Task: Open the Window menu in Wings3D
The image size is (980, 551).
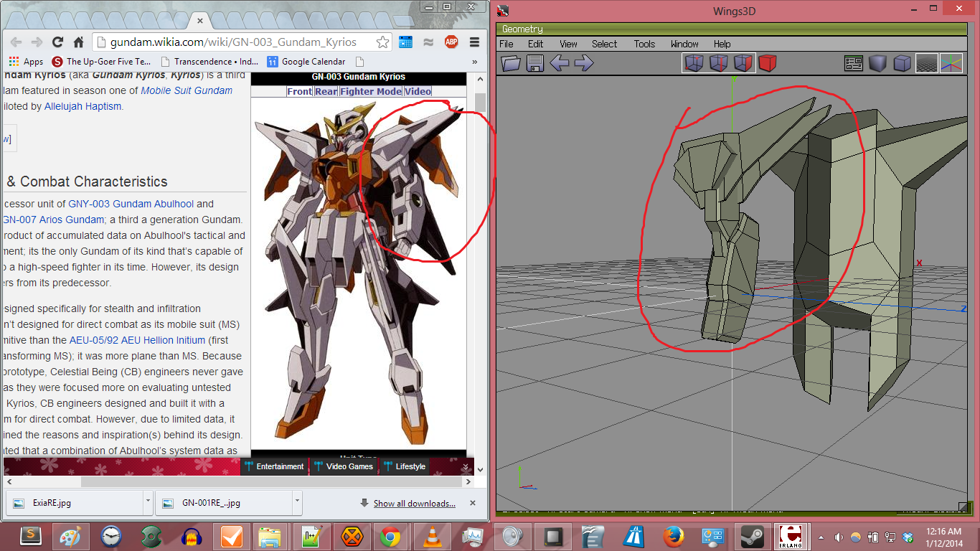Action: point(684,44)
